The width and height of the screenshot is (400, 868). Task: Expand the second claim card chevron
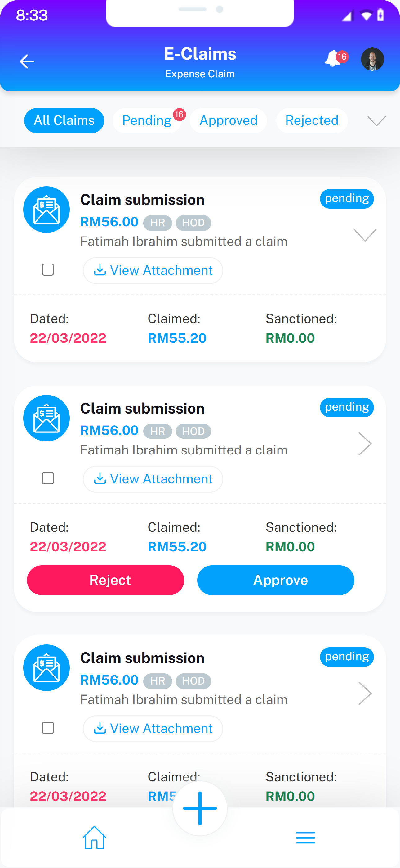point(365,444)
